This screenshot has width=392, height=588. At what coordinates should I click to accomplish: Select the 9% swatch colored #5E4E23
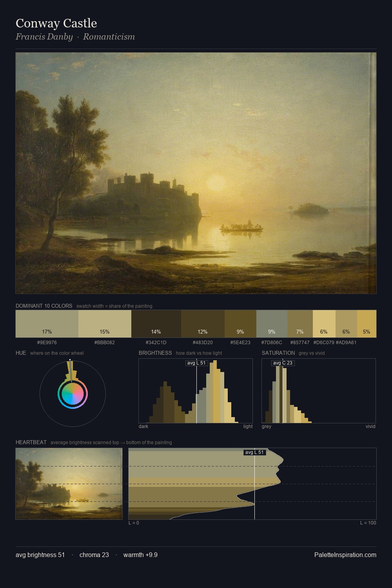(240, 324)
